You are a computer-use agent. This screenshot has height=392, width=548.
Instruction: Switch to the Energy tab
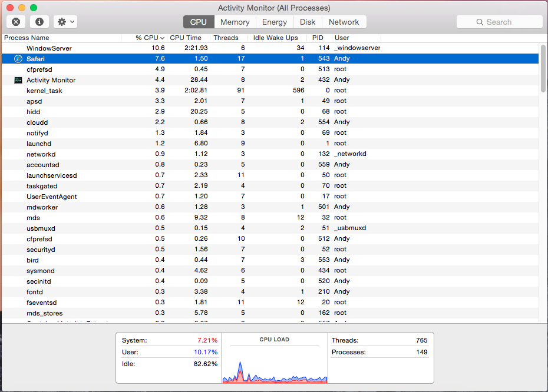click(275, 22)
